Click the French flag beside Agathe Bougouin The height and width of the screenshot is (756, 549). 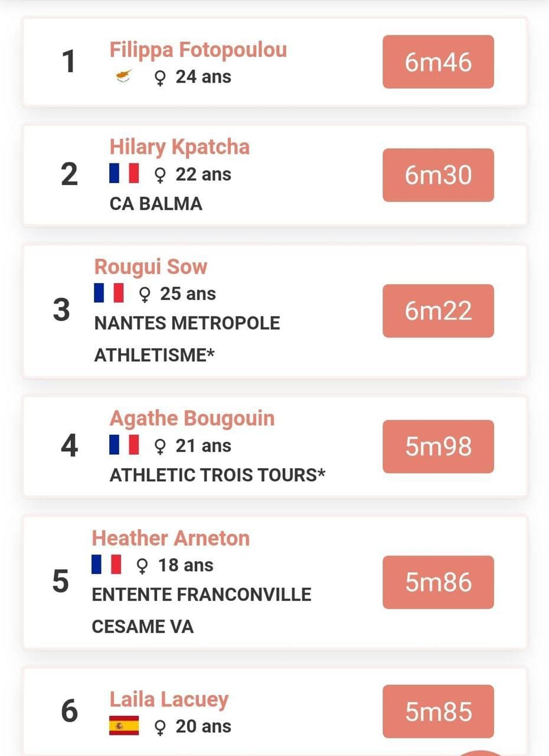click(124, 445)
